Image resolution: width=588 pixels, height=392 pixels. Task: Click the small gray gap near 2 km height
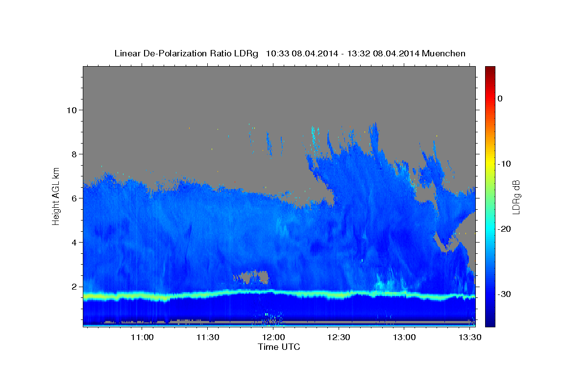(x=252, y=277)
